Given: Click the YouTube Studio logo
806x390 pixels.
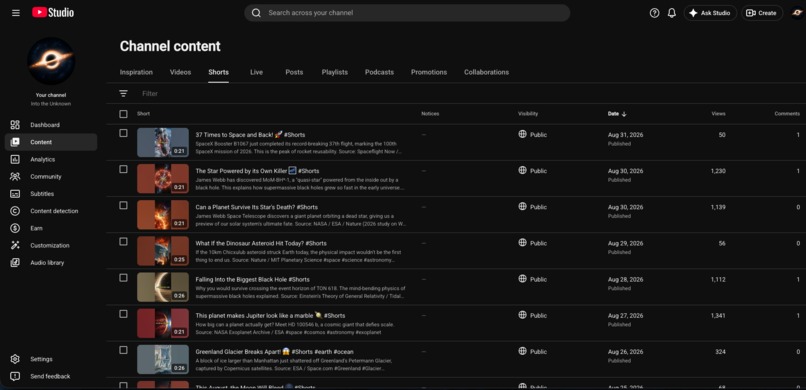Looking at the screenshot, I should coord(53,13).
